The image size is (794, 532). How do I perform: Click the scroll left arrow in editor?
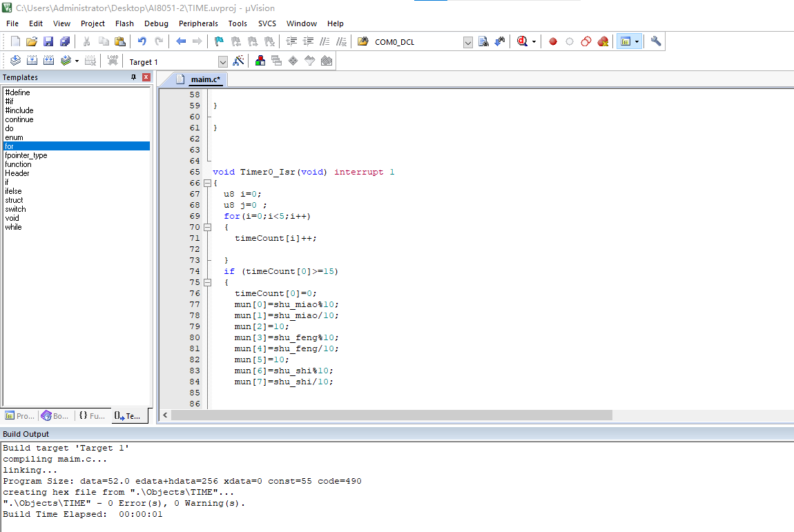(x=165, y=415)
